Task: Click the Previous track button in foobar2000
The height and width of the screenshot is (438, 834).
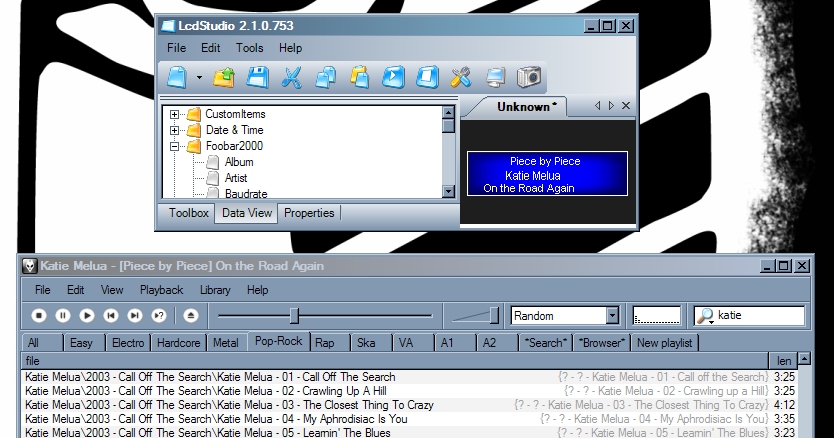Action: click(x=111, y=316)
